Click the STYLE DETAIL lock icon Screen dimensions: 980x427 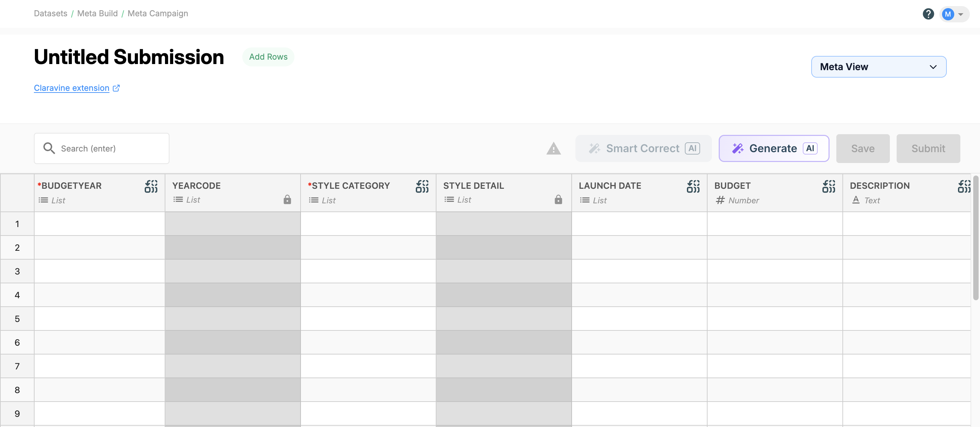558,199
